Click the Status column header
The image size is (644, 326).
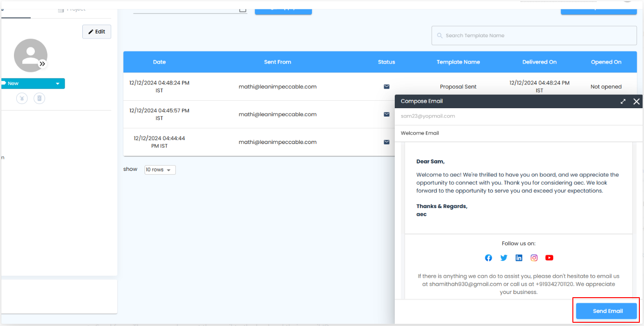coord(386,62)
